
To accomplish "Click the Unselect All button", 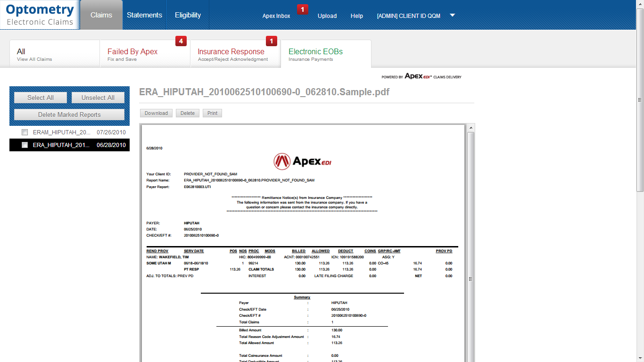I will pyautogui.click(x=98, y=98).
